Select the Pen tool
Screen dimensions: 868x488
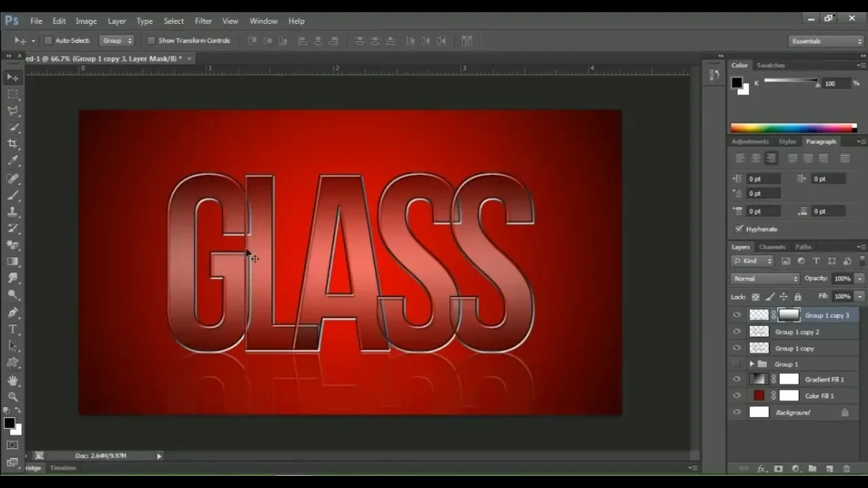click(13, 312)
